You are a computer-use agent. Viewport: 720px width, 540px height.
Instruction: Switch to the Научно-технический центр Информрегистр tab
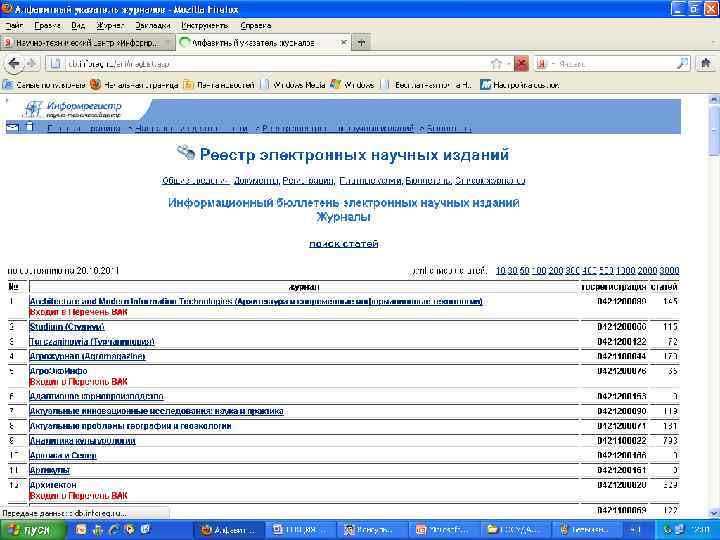(x=87, y=43)
